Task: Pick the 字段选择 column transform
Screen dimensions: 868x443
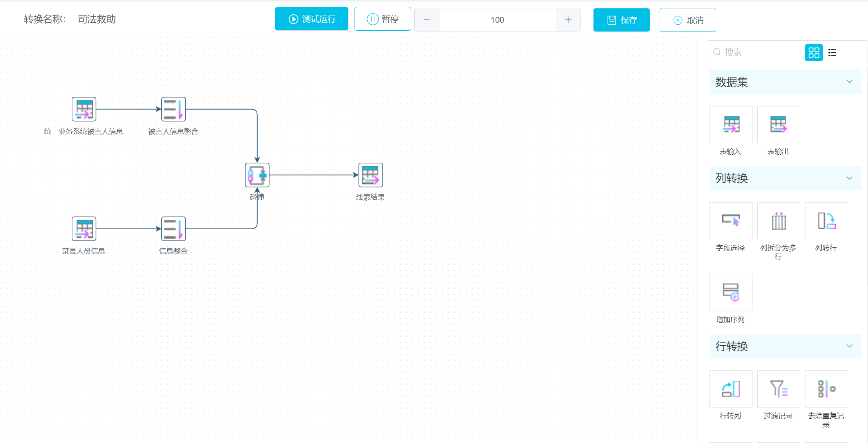Action: pos(731,221)
